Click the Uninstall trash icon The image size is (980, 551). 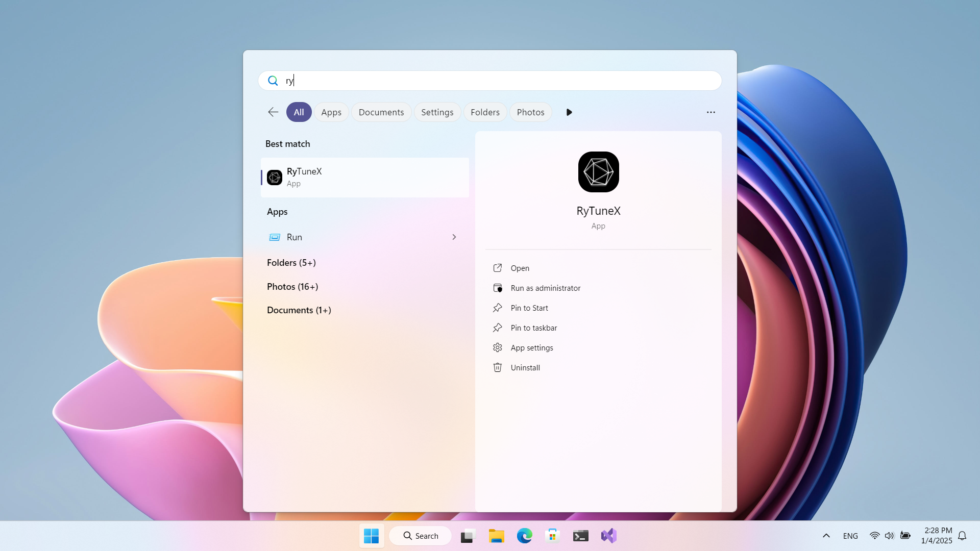coord(498,367)
